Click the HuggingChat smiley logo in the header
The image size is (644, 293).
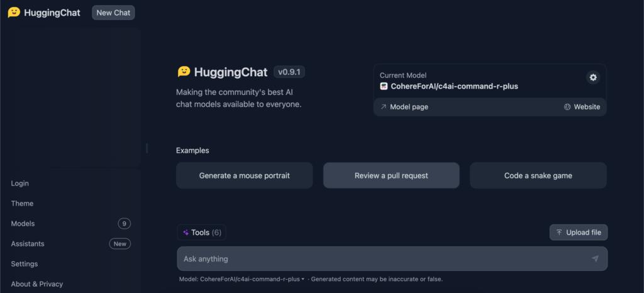(x=14, y=13)
